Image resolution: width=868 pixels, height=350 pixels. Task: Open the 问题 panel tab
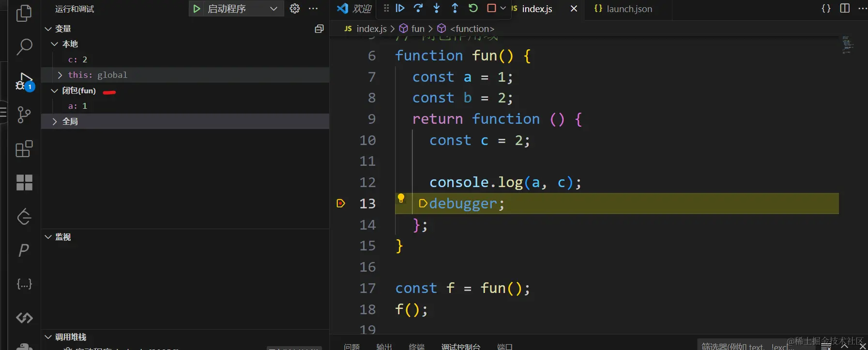pos(352,346)
